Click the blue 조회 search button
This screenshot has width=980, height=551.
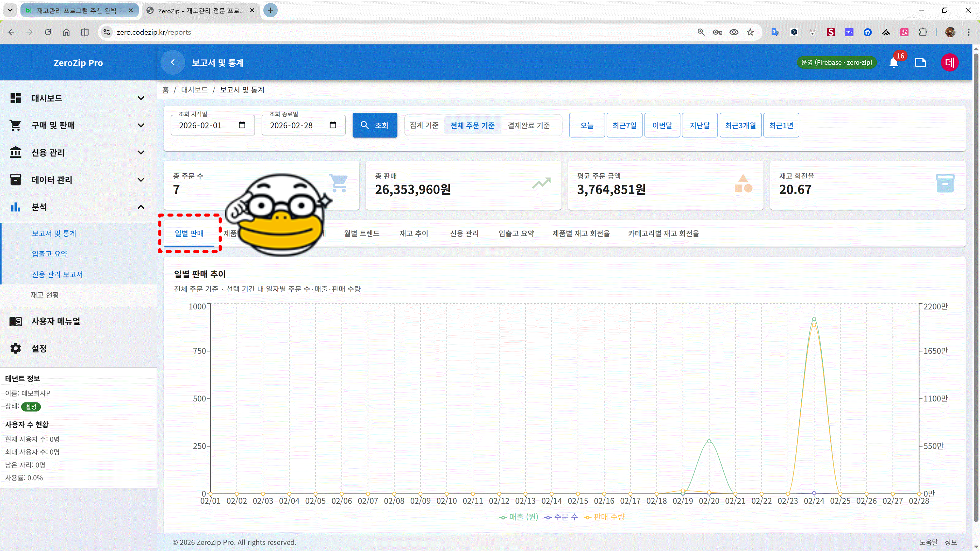coord(375,125)
